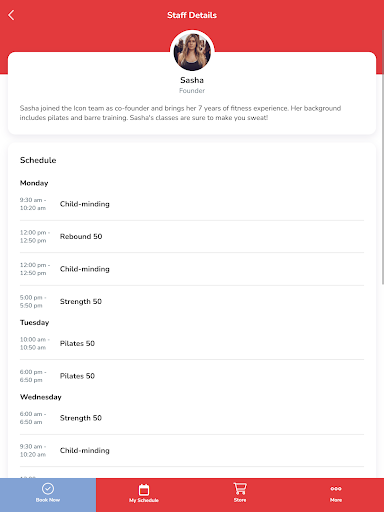This screenshot has width=384, height=512.
Task: Open Monday 9:30 am Child-minding class
Action: click(192, 204)
